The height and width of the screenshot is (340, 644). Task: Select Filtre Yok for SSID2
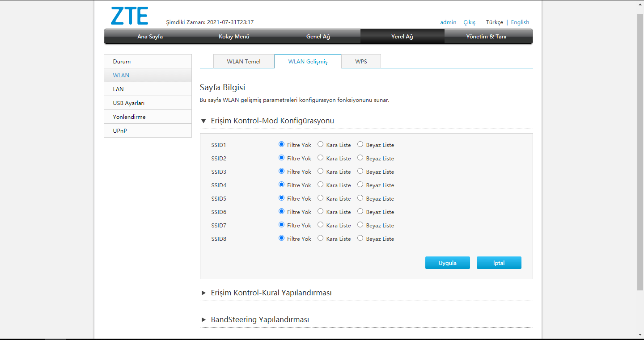click(281, 158)
